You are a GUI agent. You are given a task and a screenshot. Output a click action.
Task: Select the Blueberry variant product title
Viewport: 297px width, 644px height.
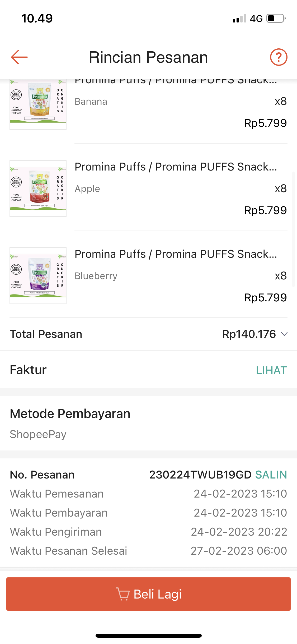pos(176,254)
